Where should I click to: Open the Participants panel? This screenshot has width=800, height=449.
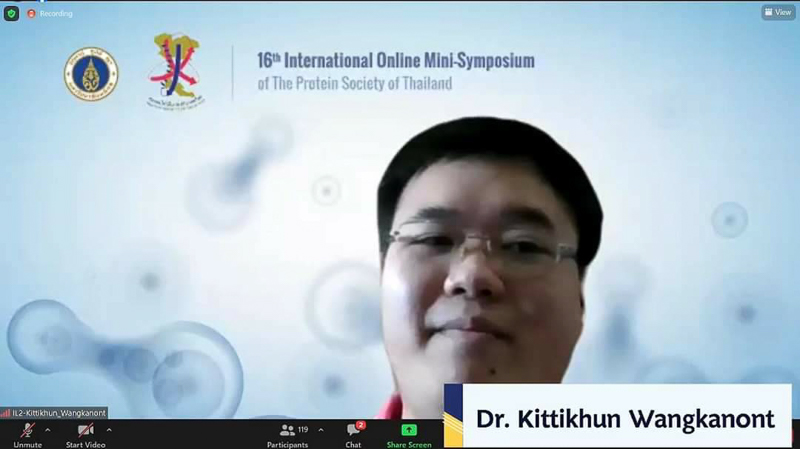(293, 434)
